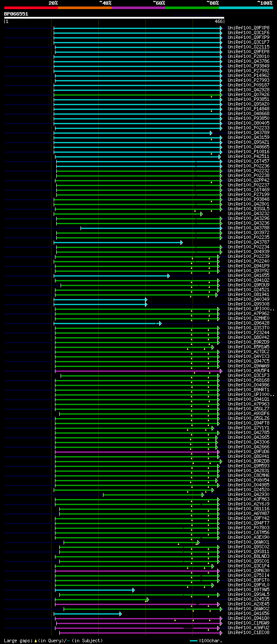Select label UniRef100_A2XE45
Image resolution: width=277 pixels, height=644 pixels.
coord(248,604)
